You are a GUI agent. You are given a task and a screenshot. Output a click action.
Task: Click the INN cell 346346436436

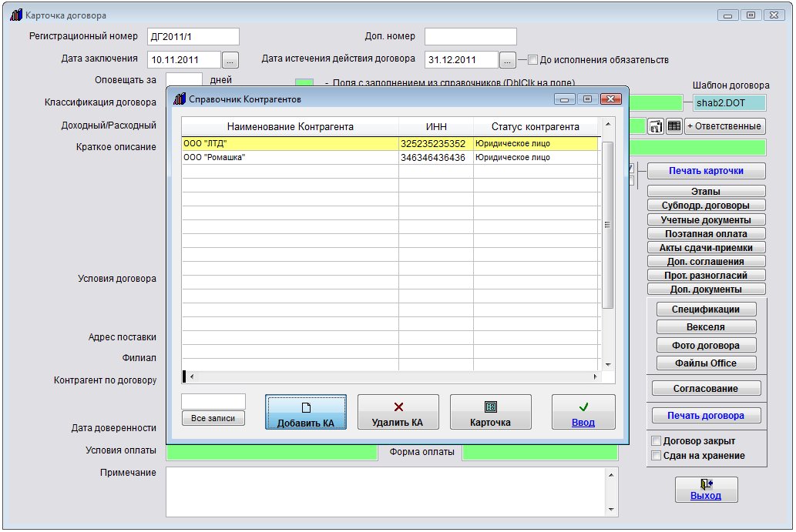435,157
